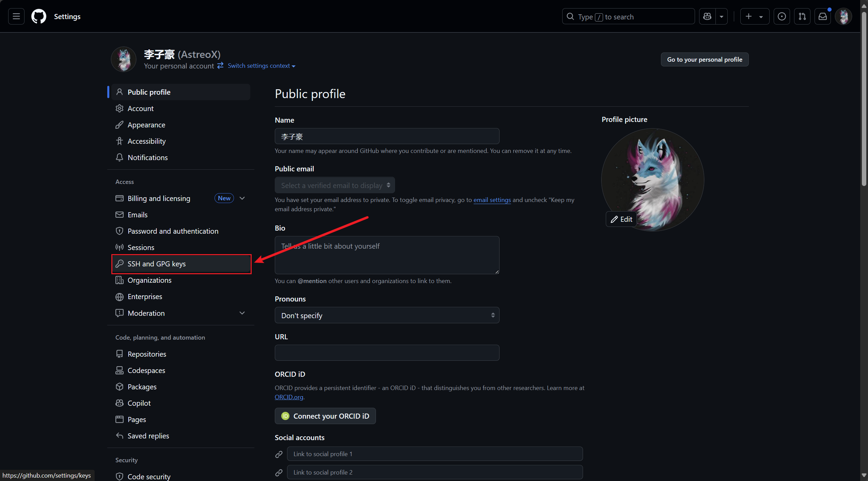Open the Pull requests icon in header
868x481 pixels.
pos(802,16)
